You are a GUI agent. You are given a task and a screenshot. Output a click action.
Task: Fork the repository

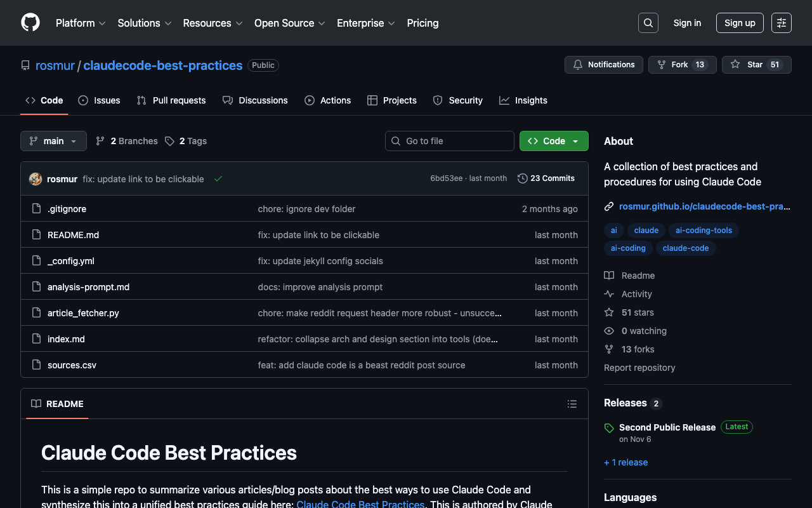(682, 65)
